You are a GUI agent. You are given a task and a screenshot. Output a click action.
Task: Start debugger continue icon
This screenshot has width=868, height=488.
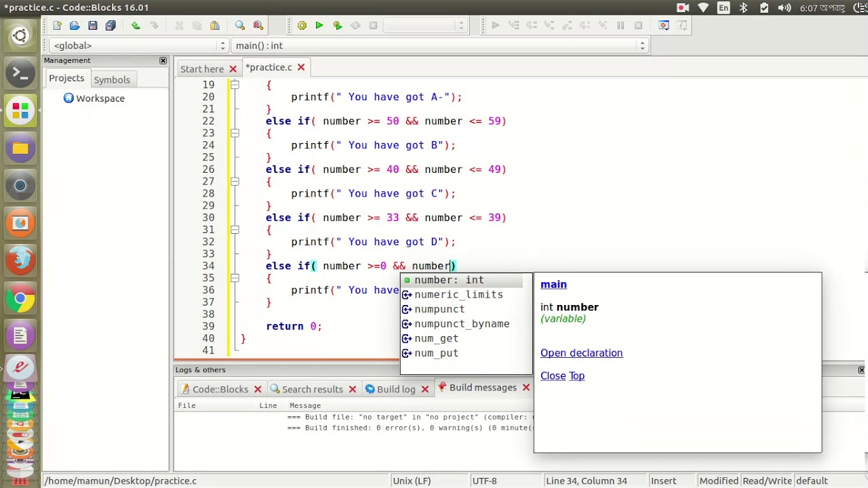click(x=495, y=26)
